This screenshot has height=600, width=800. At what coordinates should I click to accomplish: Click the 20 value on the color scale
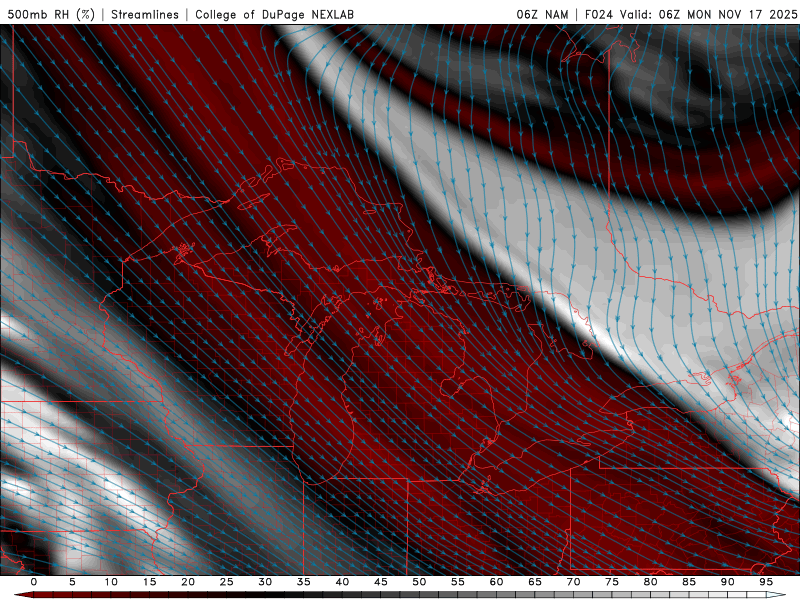click(x=188, y=582)
